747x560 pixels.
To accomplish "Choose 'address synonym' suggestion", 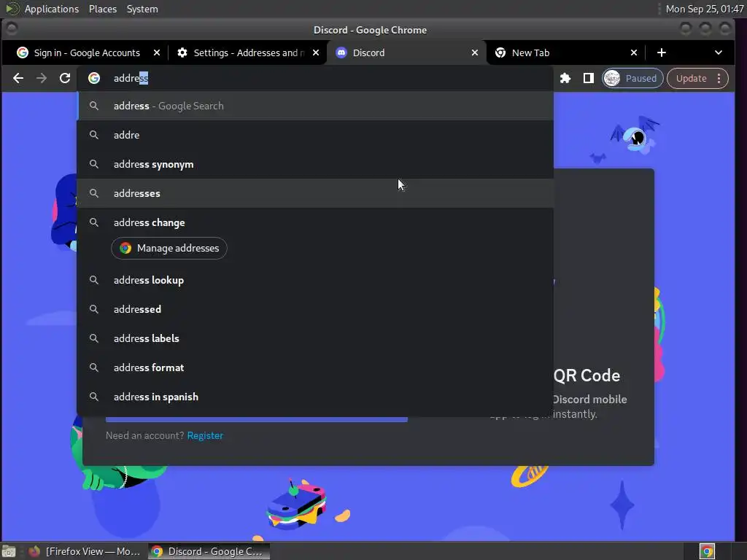I will pyautogui.click(x=315, y=164).
